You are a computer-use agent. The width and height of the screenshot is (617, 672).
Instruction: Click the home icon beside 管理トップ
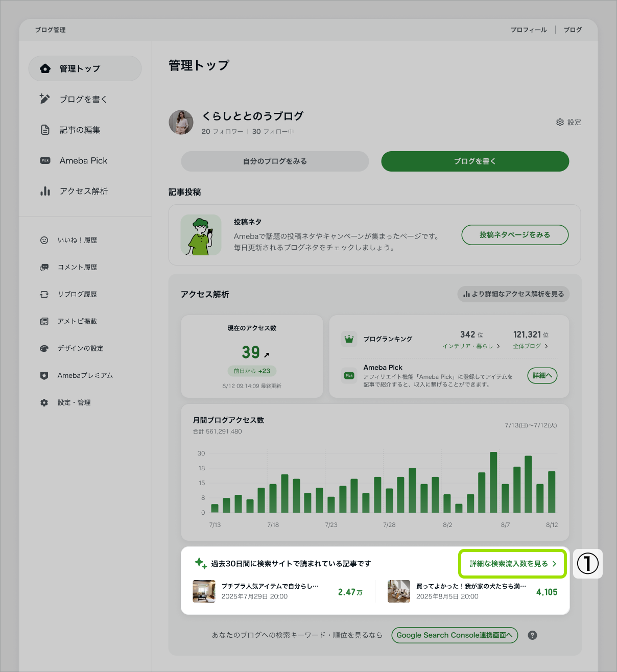[x=45, y=68]
